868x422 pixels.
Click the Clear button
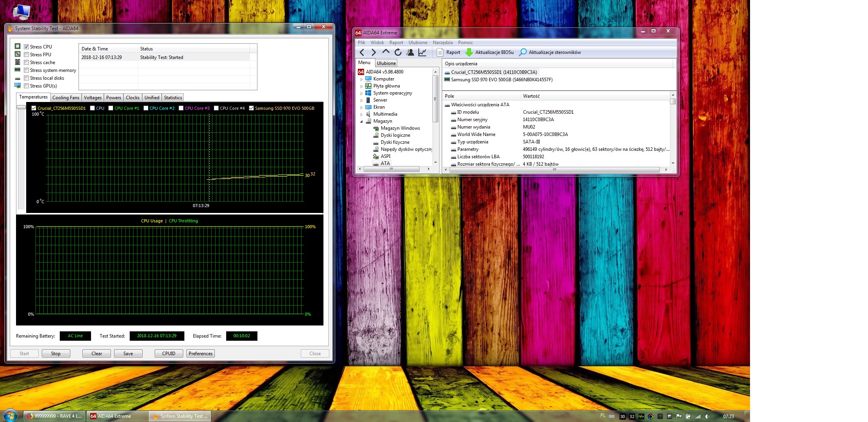point(96,354)
